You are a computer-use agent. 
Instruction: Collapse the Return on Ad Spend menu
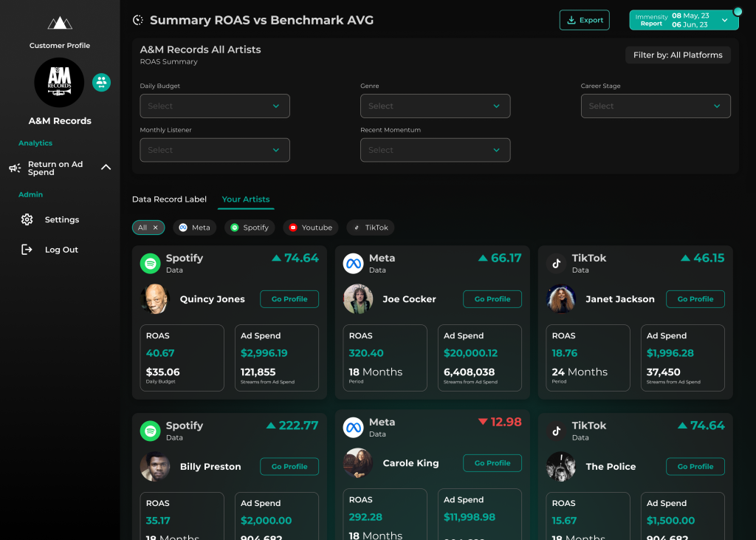click(106, 168)
